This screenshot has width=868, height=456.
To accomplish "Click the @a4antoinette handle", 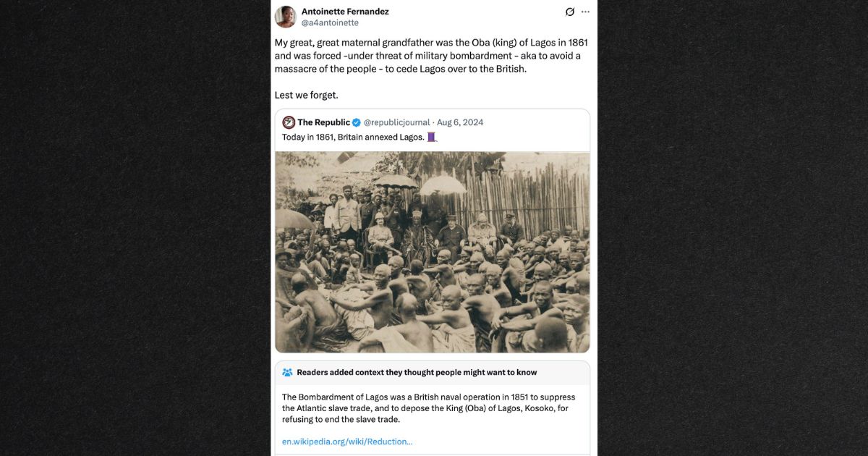I will click(330, 23).
